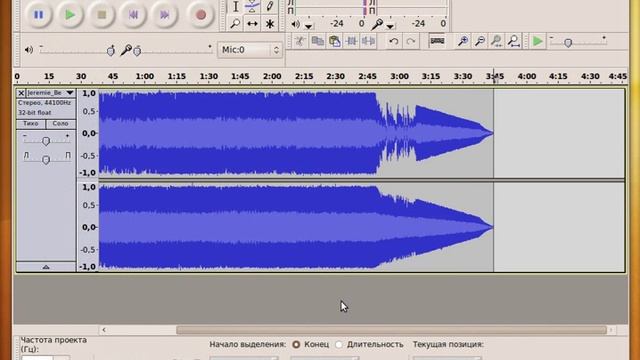Click the horizontal scrollbar thumb
This screenshot has height=360, width=640.
(x=391, y=330)
